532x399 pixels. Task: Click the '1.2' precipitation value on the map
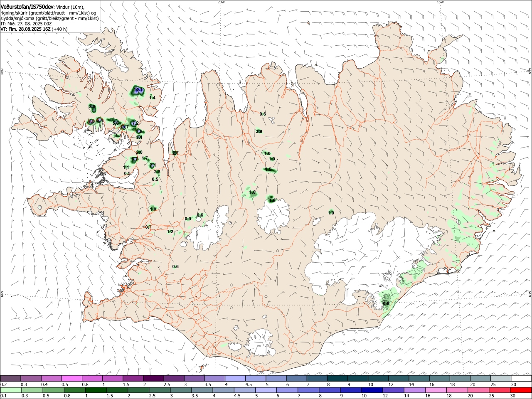170,232
